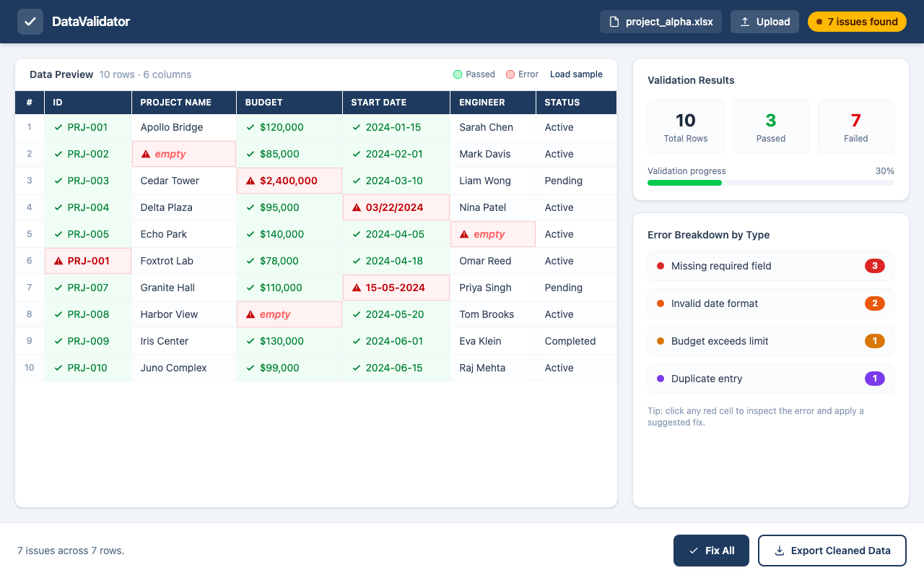
Task: Click the Priya Singh engineer cell
Action: pyautogui.click(x=493, y=288)
